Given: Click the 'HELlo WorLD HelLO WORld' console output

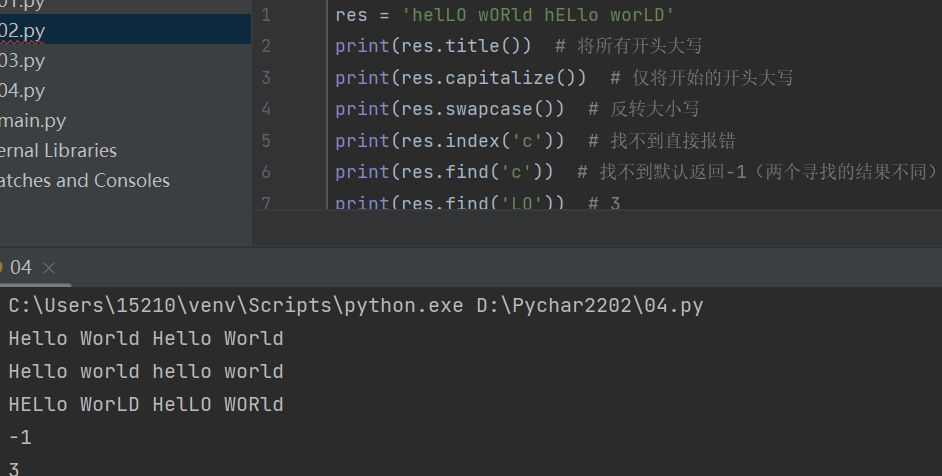Looking at the screenshot, I should pyautogui.click(x=146, y=405).
